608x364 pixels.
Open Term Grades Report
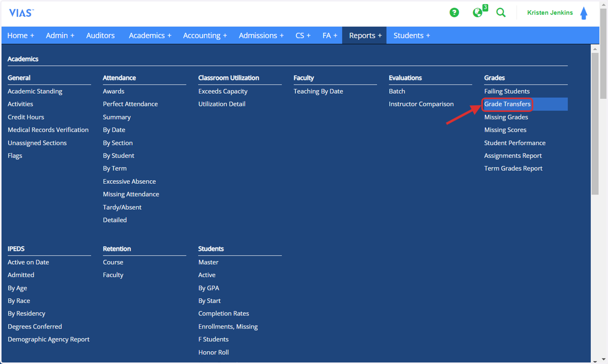point(513,168)
